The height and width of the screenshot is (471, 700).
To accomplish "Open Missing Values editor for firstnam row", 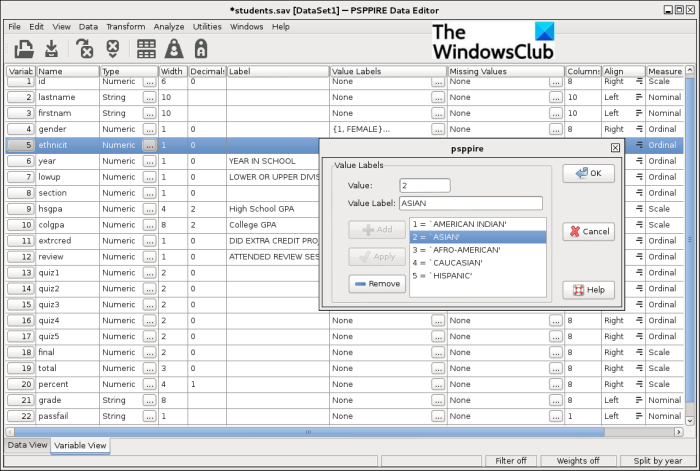I will click(x=556, y=113).
